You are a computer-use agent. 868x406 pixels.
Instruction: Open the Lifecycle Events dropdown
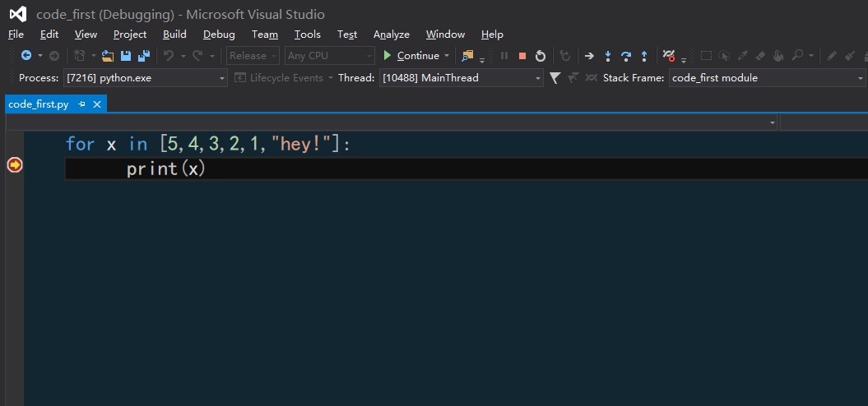284,78
